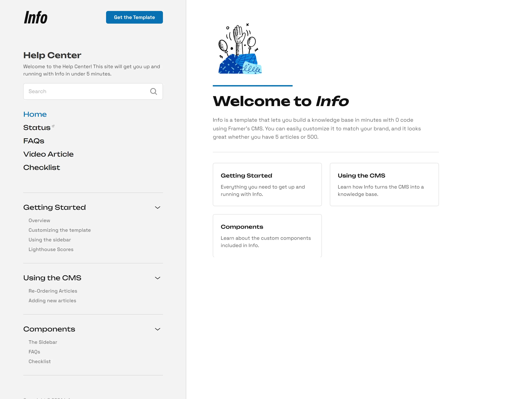Open the Using the CMS card
The width and height of the screenshot is (532, 399).
pyautogui.click(x=384, y=185)
